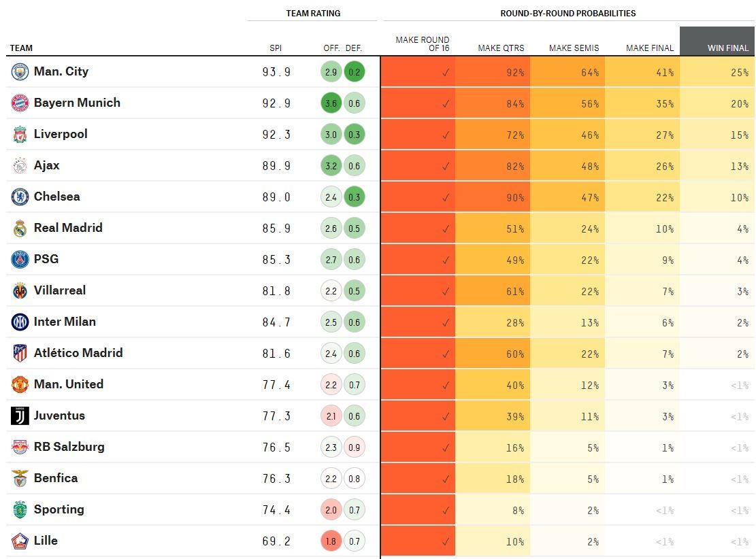
Task: Sort by SPI column header
Action: [276, 48]
